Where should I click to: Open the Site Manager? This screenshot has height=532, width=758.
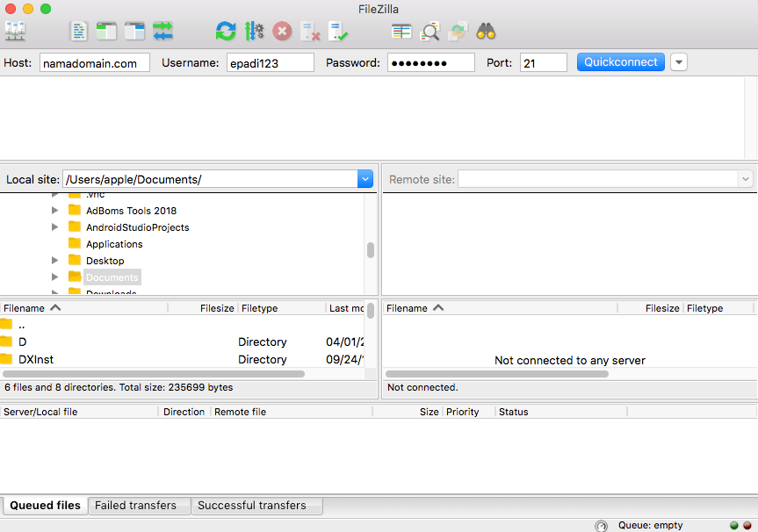click(x=15, y=32)
